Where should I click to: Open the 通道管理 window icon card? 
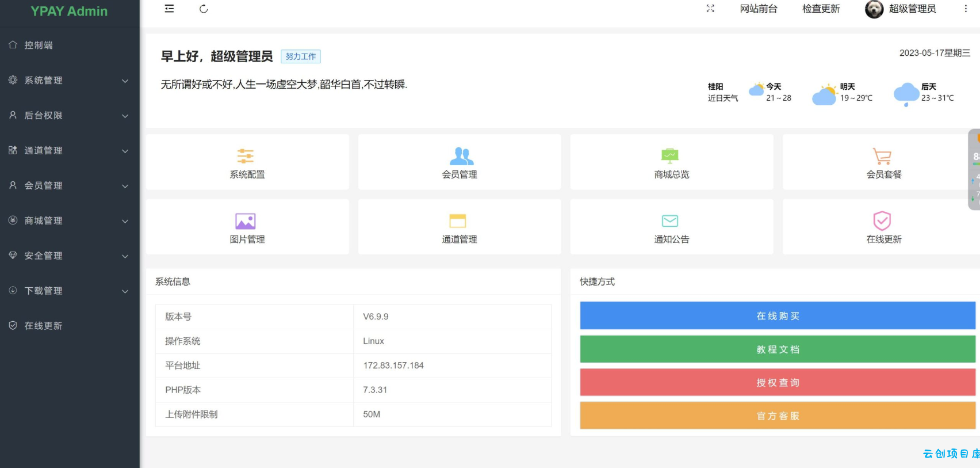tap(460, 227)
